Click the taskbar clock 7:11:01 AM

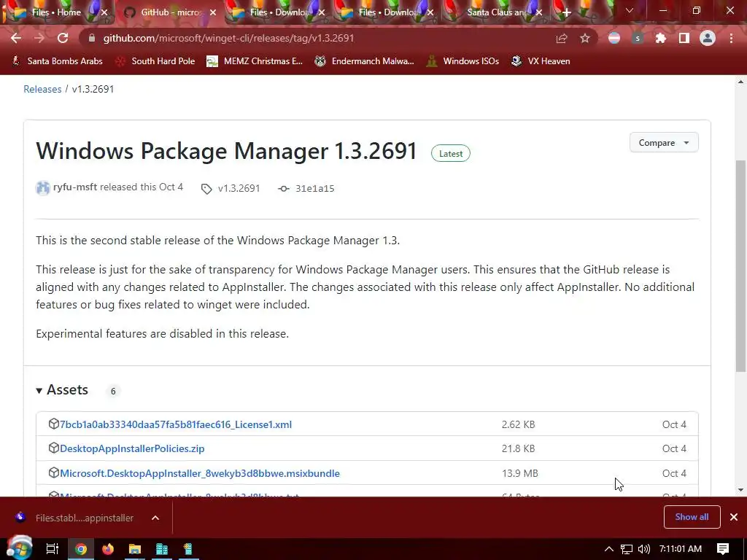pos(681,549)
